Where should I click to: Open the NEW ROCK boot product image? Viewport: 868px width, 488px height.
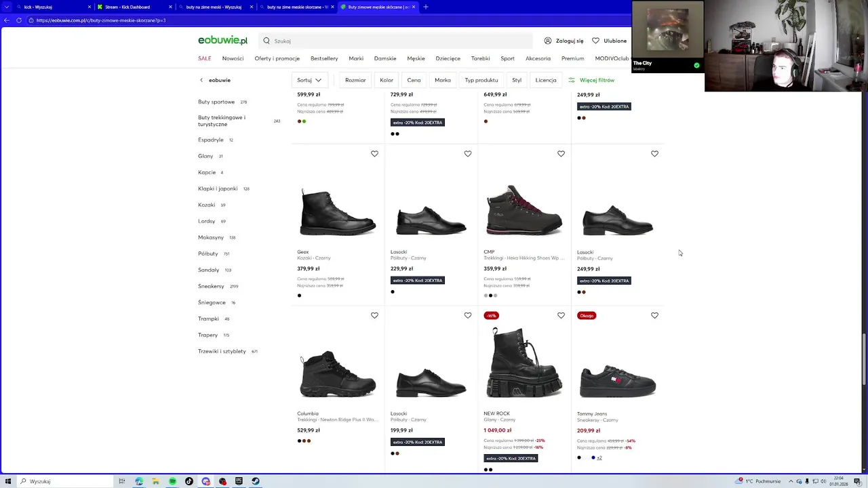pyautogui.click(x=524, y=362)
